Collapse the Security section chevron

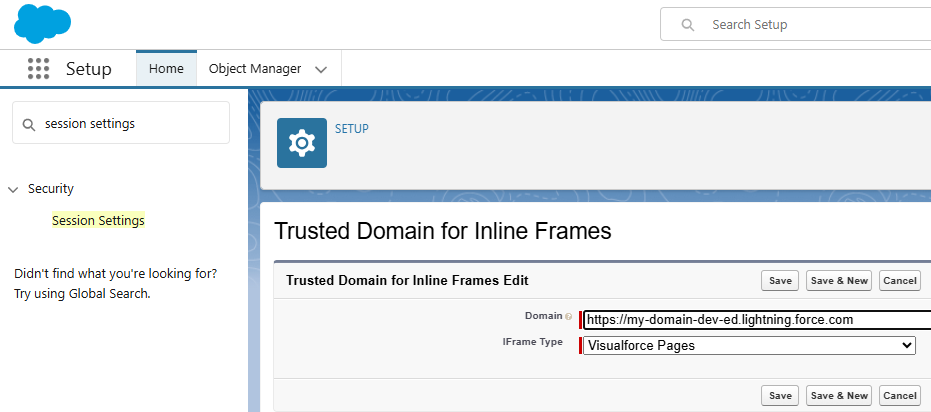(13, 189)
